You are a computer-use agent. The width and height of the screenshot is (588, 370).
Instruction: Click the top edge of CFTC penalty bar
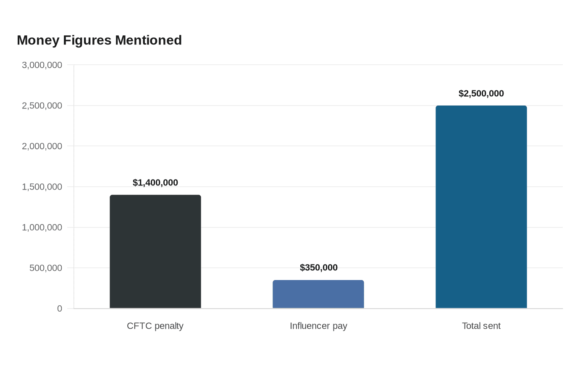point(155,195)
